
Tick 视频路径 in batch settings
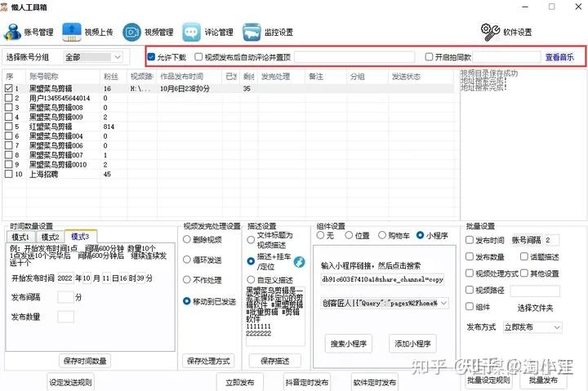(x=469, y=290)
